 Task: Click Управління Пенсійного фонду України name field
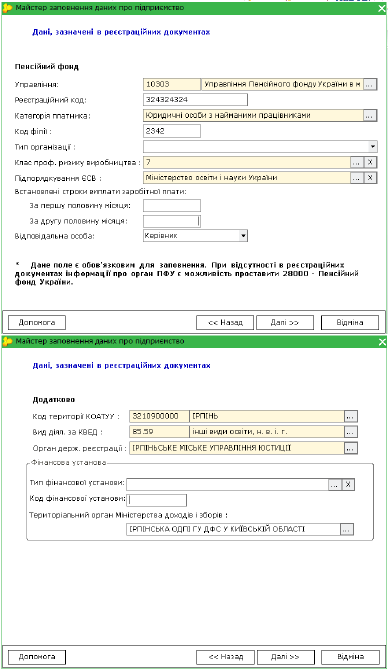coord(282,85)
